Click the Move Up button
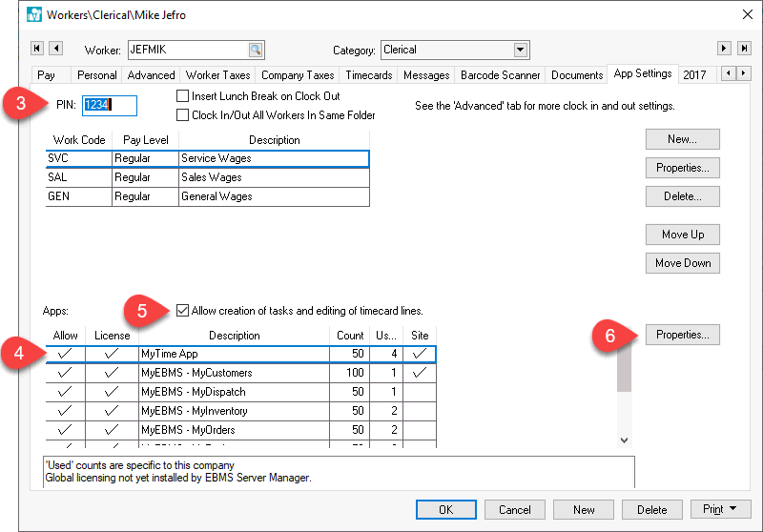The height and width of the screenshot is (532, 763). coord(682,235)
